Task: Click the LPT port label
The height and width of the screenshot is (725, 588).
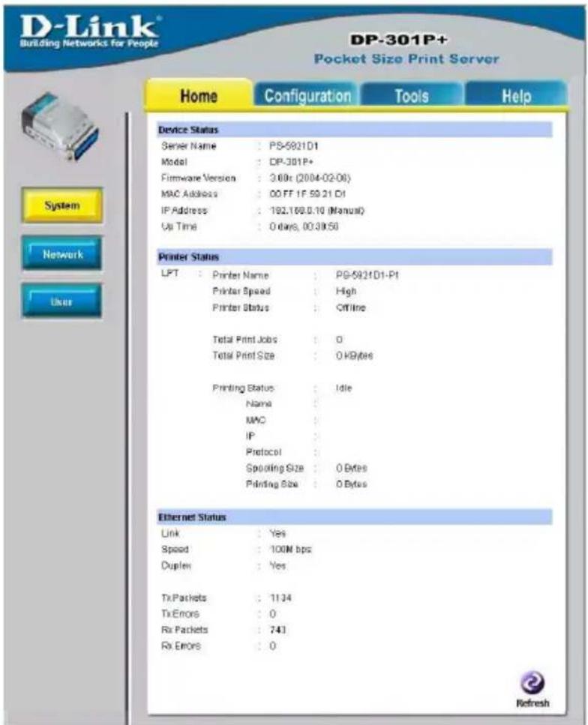Action: (x=169, y=273)
